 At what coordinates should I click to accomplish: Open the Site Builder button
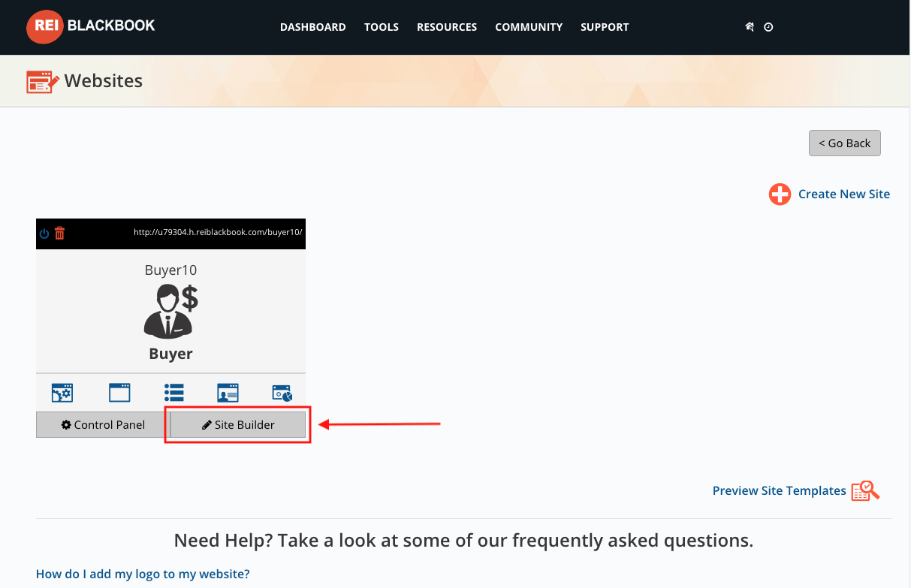click(238, 424)
